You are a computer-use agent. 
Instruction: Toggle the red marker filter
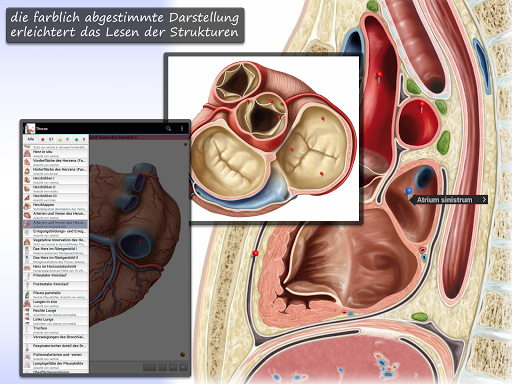click(x=43, y=139)
